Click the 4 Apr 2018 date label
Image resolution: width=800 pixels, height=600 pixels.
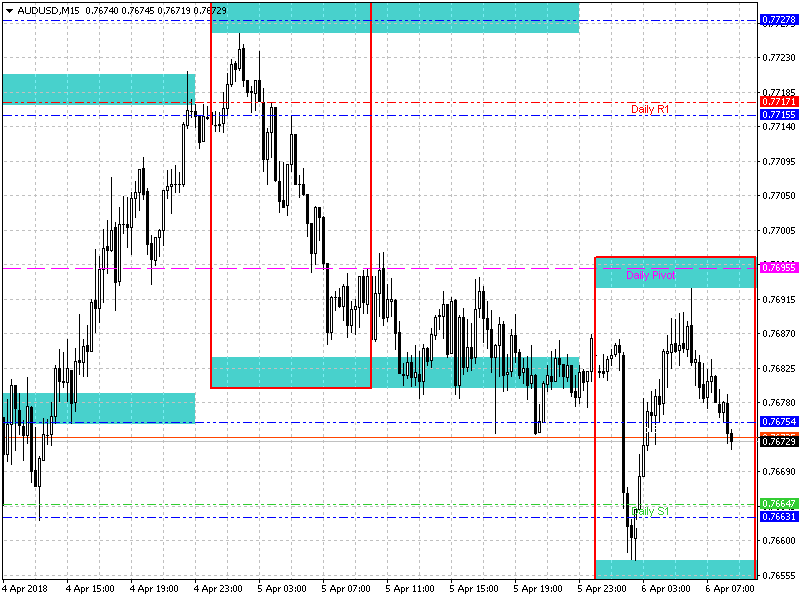tap(24, 590)
